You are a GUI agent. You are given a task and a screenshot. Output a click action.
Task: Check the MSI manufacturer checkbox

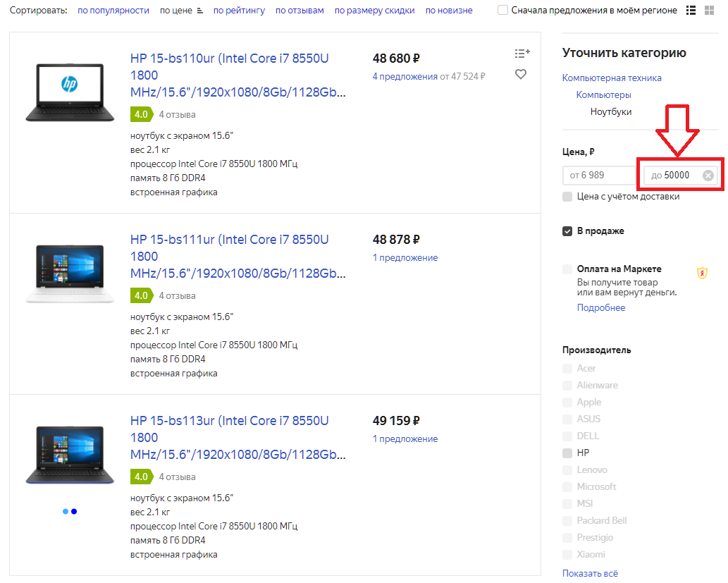(x=567, y=503)
